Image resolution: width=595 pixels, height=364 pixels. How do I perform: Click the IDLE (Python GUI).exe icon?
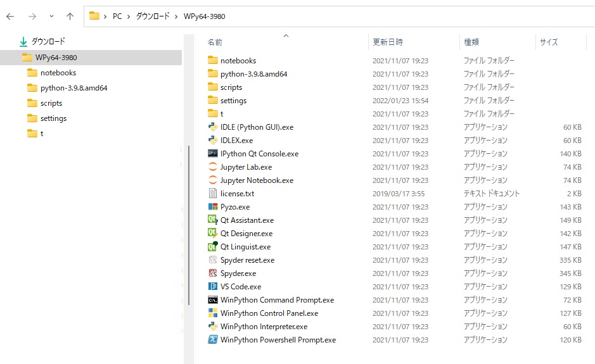[213, 127]
